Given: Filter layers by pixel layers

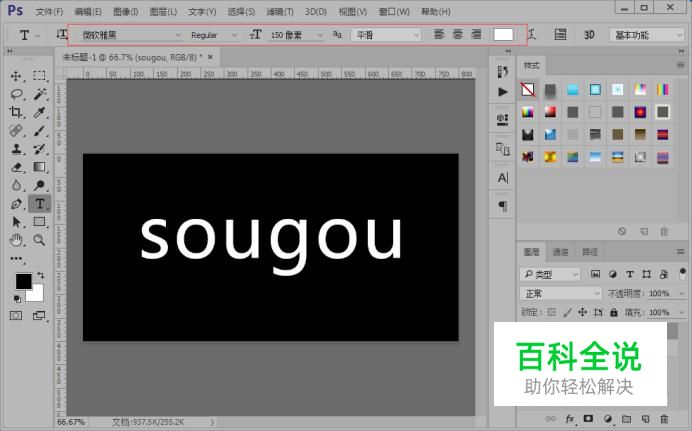Looking at the screenshot, I should tap(595, 274).
